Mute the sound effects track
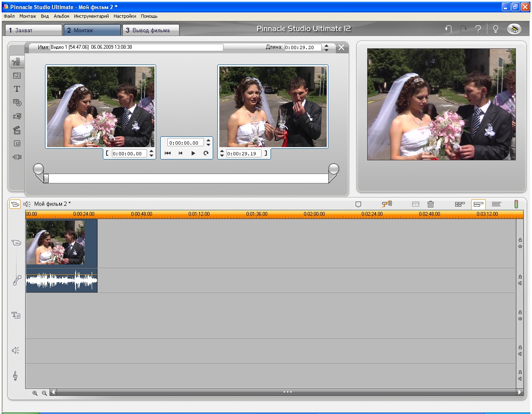The image size is (532, 414). [x=520, y=354]
